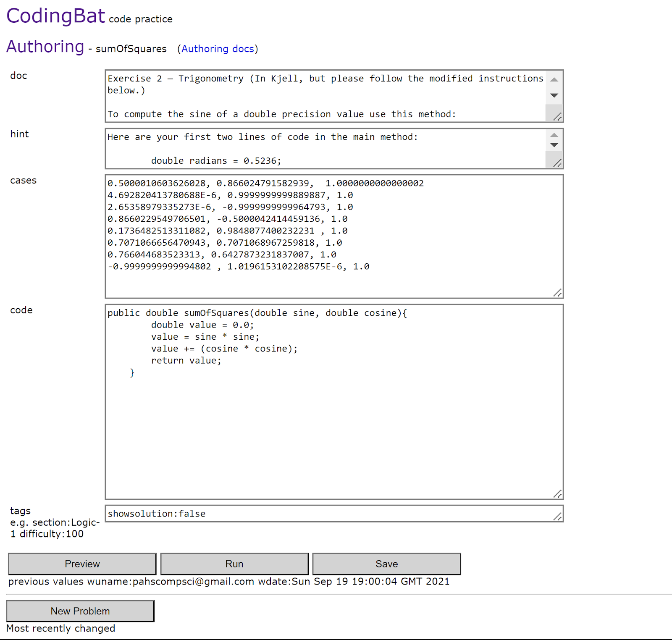Click the 'value += (cosine * cosine);' line
This screenshot has height=640, width=672.
pos(224,349)
